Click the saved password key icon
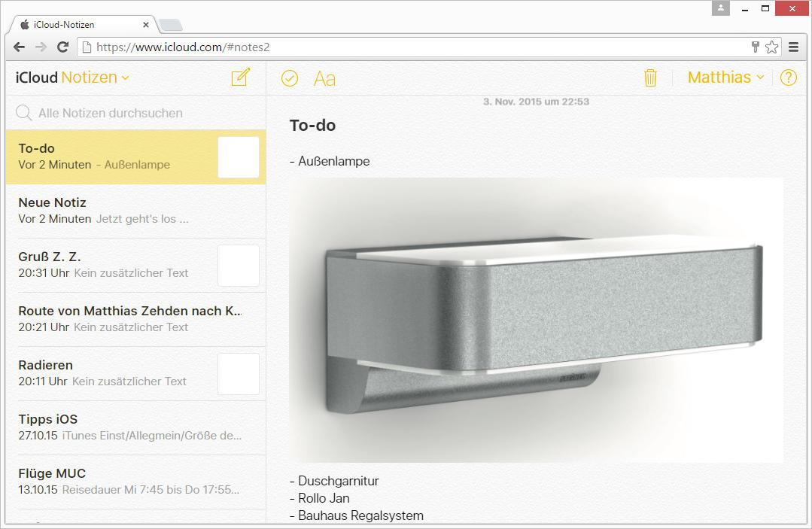Screen dimensions: 812x529 (x=755, y=47)
